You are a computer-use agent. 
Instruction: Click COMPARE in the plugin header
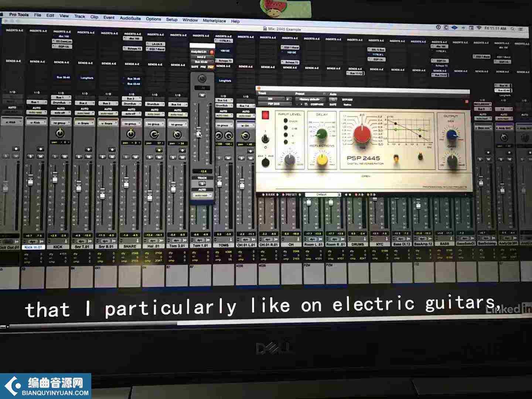(317, 104)
